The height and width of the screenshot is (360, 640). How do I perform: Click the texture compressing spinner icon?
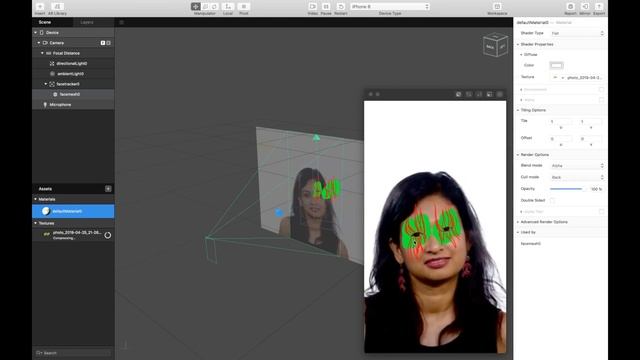107,235
